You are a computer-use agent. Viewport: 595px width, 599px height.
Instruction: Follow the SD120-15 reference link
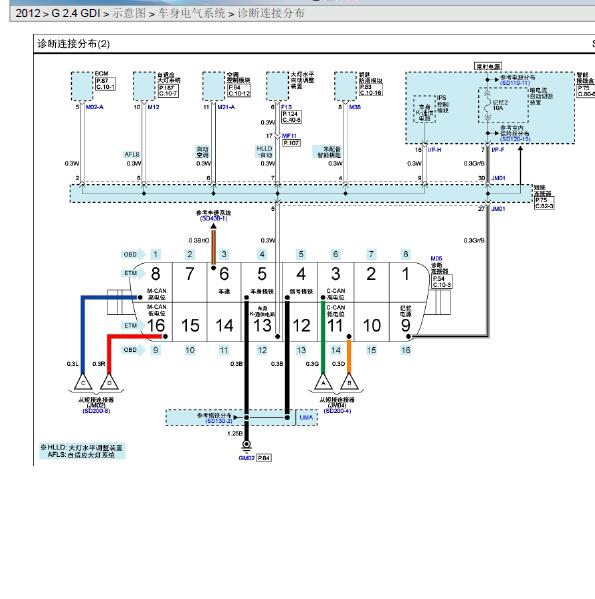point(515,139)
